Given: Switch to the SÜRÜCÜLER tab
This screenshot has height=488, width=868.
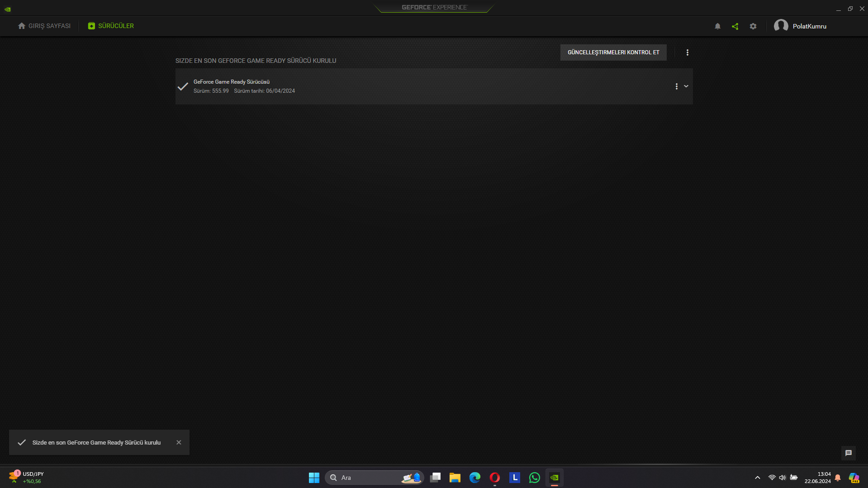Looking at the screenshot, I should tap(111, 26).
